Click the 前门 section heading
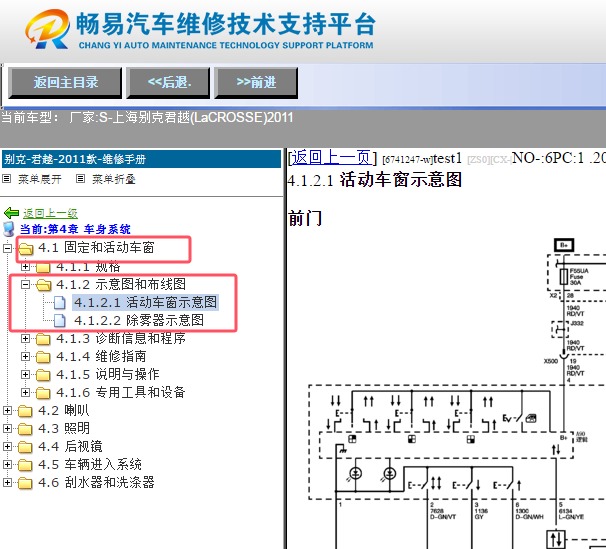This screenshot has height=549, width=606. pyautogui.click(x=305, y=218)
